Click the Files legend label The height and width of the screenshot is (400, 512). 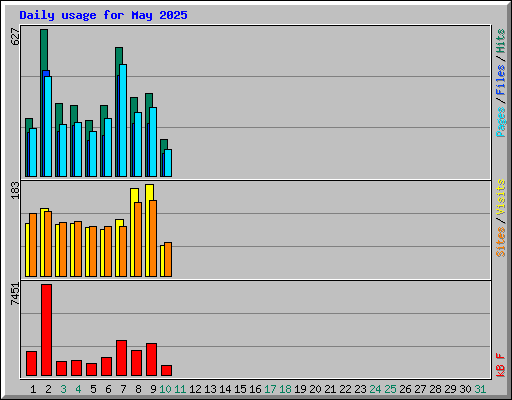(500, 80)
